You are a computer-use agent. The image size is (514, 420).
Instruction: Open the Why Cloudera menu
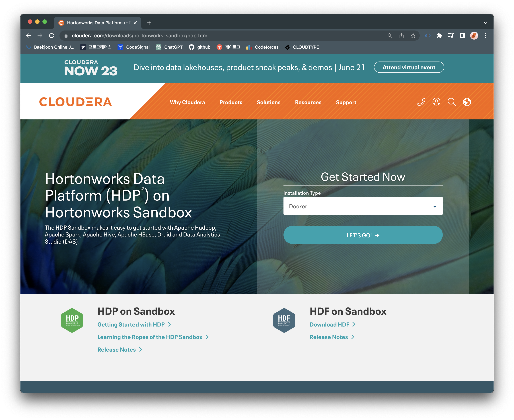(x=188, y=102)
